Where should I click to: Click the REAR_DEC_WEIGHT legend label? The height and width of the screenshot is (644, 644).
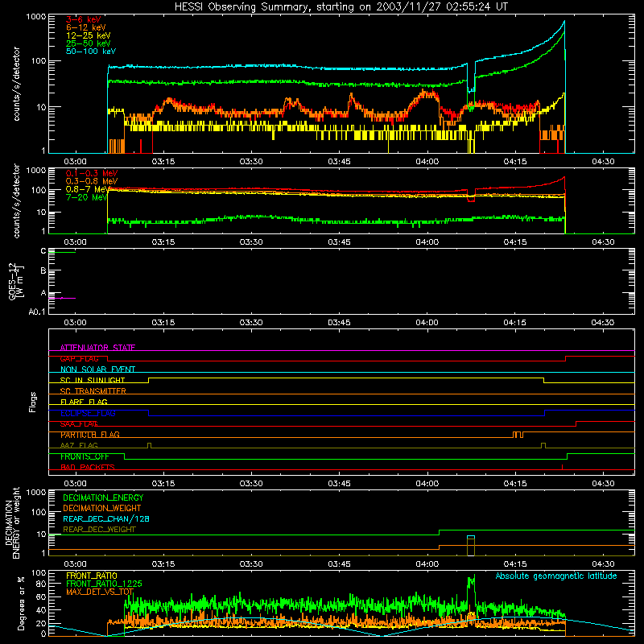tap(99, 530)
